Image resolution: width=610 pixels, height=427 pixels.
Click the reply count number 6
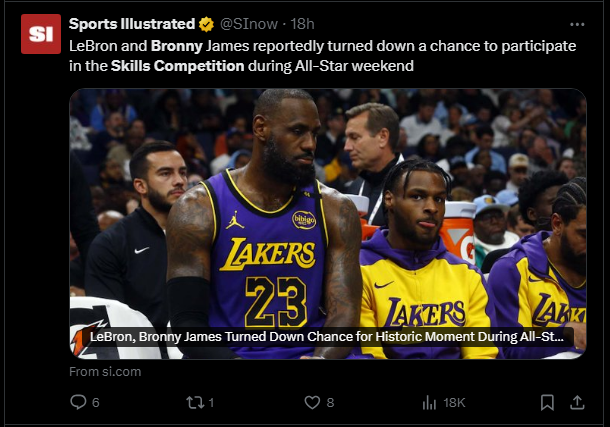[96, 402]
